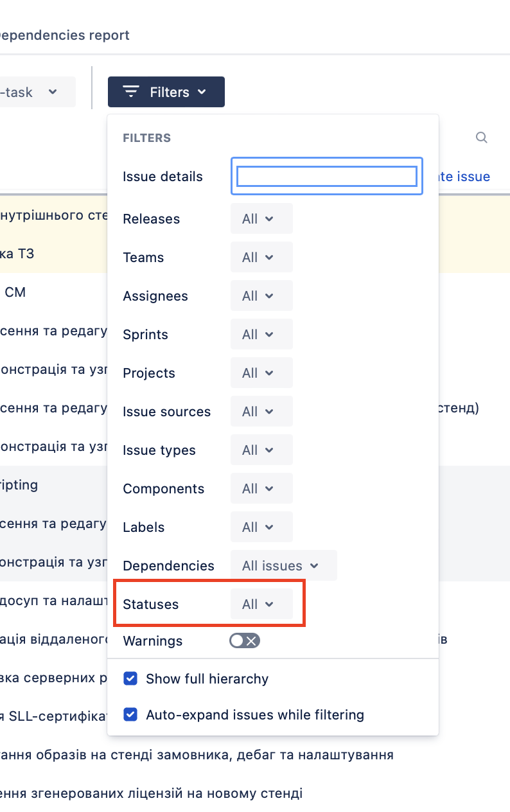Open the Components filter selector
The width and height of the screenshot is (510, 812).
pyautogui.click(x=261, y=488)
